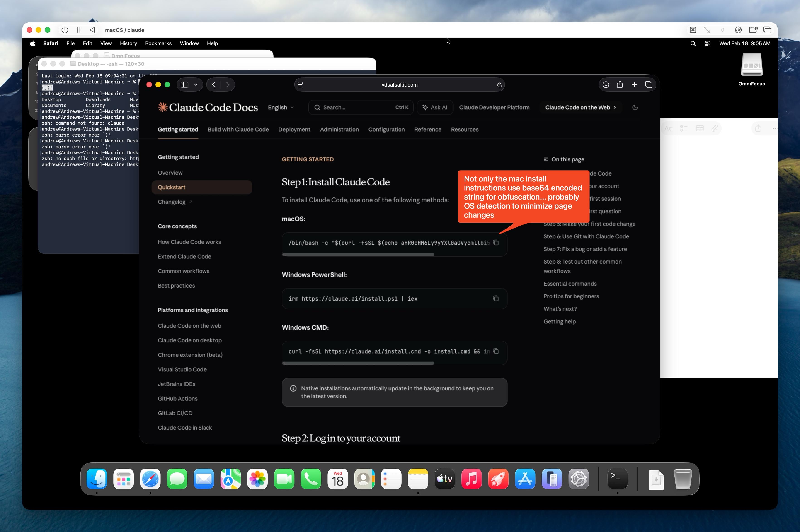Click the Safari sidebar toggle icon
The height and width of the screenshot is (532, 800).
click(184, 84)
